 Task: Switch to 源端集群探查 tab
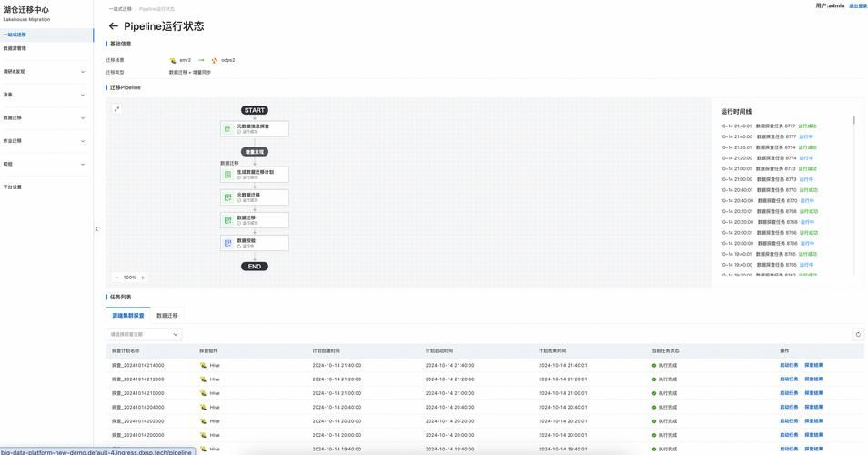[128, 316]
